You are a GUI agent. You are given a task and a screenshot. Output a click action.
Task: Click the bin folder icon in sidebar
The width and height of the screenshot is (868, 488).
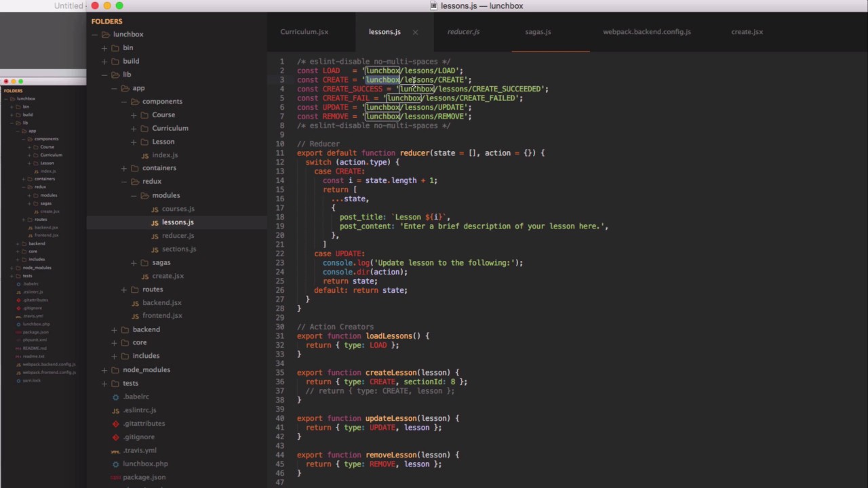point(116,47)
